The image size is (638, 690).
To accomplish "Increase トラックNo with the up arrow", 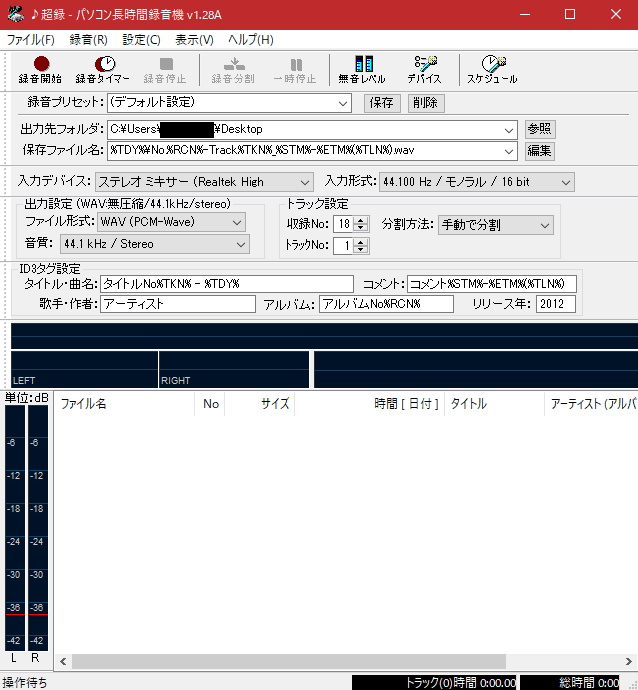I will click(x=361, y=242).
